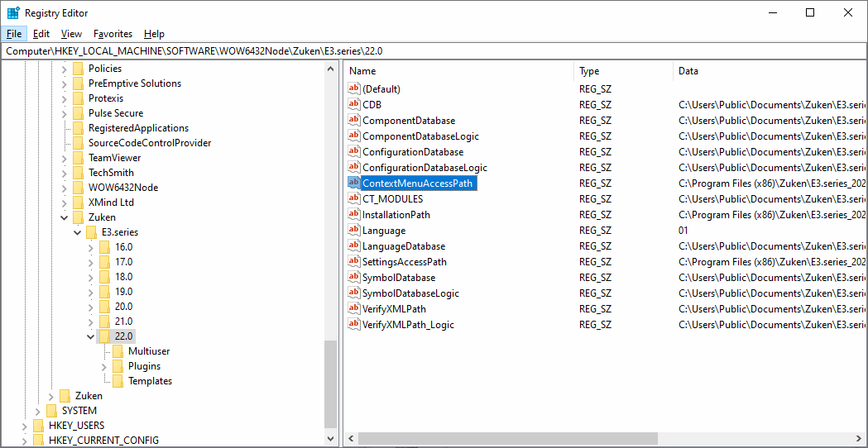Select the VerifyXMLPath_Logic value name
This screenshot has height=448, width=868.
click(x=408, y=325)
